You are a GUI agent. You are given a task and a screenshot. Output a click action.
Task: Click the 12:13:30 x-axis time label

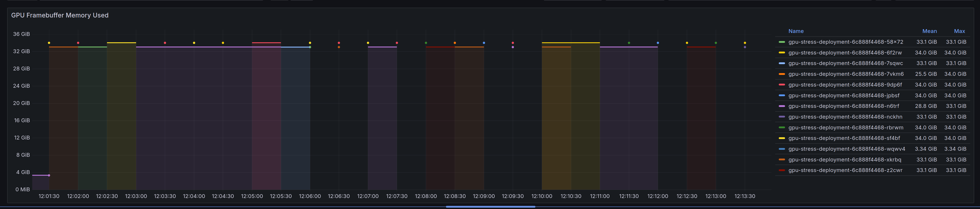tap(745, 196)
